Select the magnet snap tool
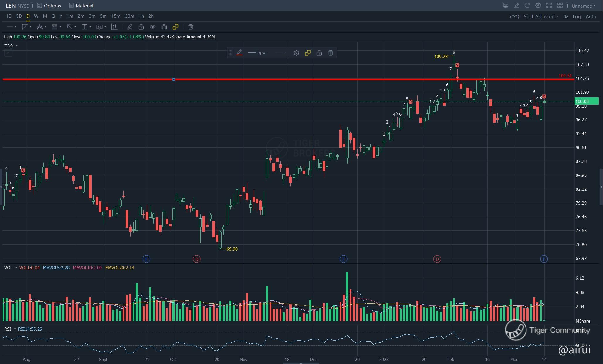Screen dimensions: 603x364 coord(164,27)
